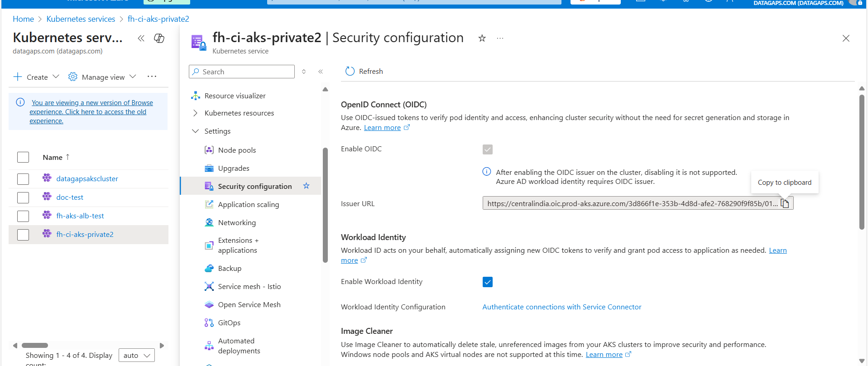Unpin Security configuration favorite star in the menu
This screenshot has width=868, height=366.
coord(307,186)
